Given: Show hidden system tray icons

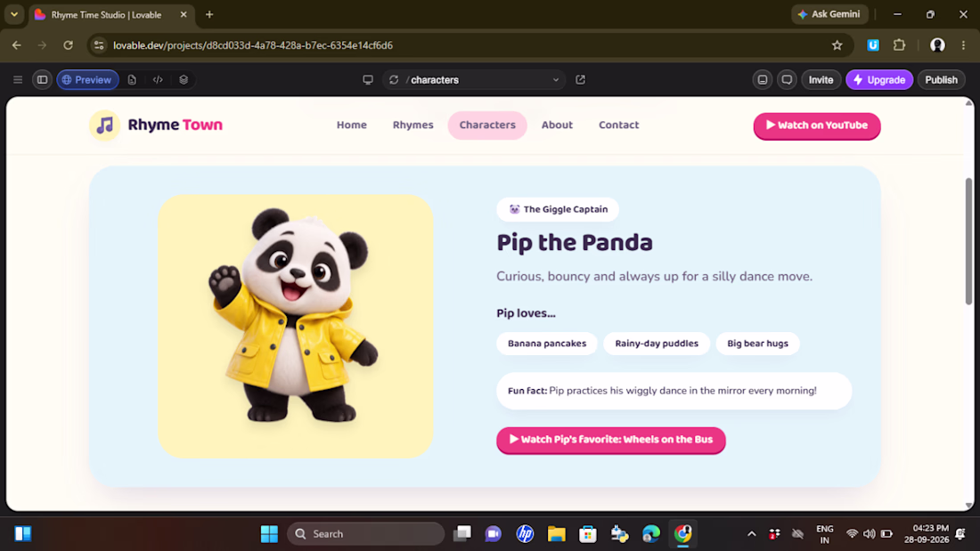Looking at the screenshot, I should pyautogui.click(x=751, y=533).
